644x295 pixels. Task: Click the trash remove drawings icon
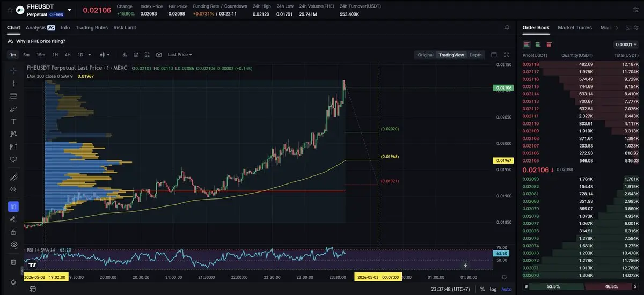13,262
